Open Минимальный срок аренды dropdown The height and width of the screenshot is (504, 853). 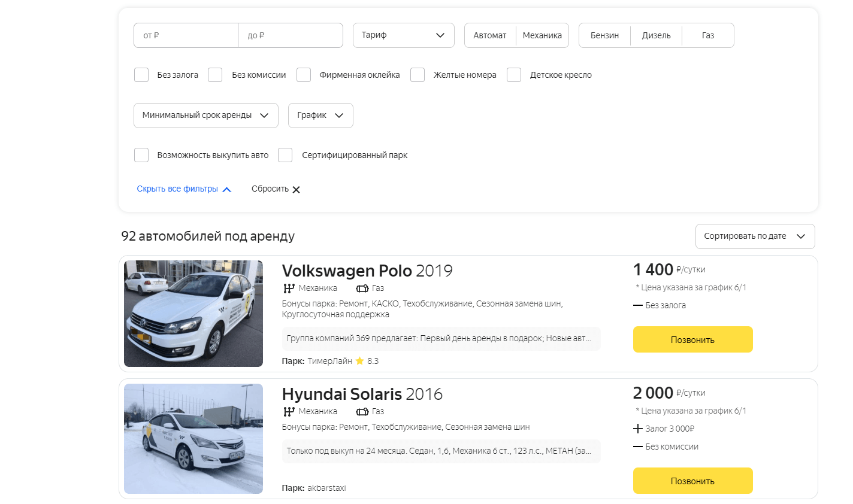tap(206, 116)
